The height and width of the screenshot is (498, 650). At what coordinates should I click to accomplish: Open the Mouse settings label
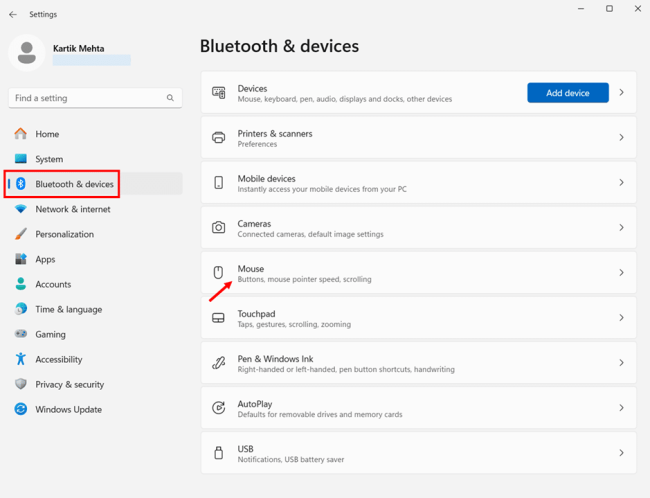[x=251, y=269]
